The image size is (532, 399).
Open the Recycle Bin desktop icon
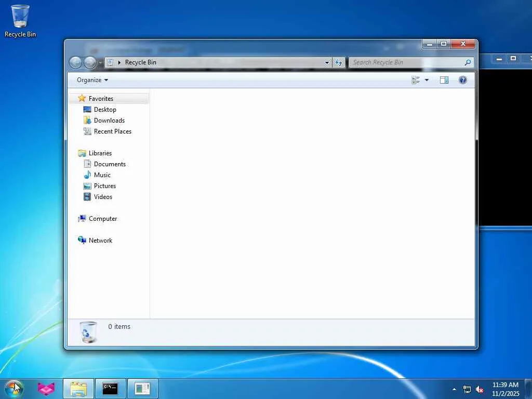(20, 21)
